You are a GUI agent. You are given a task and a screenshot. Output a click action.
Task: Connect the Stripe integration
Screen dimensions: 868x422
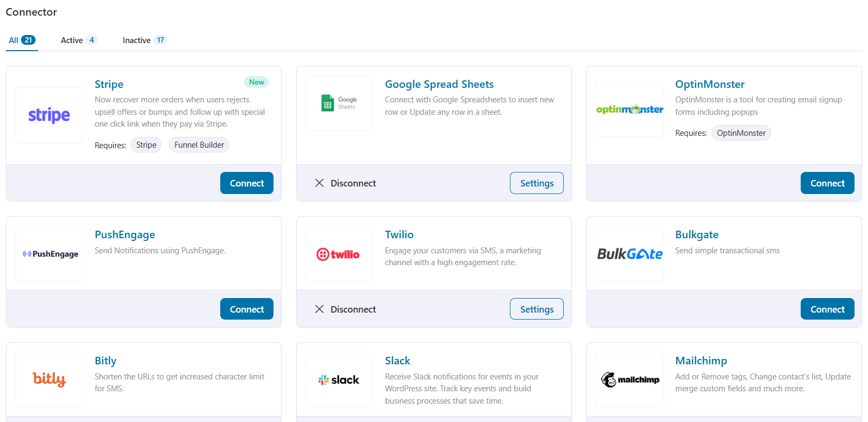pyautogui.click(x=247, y=183)
